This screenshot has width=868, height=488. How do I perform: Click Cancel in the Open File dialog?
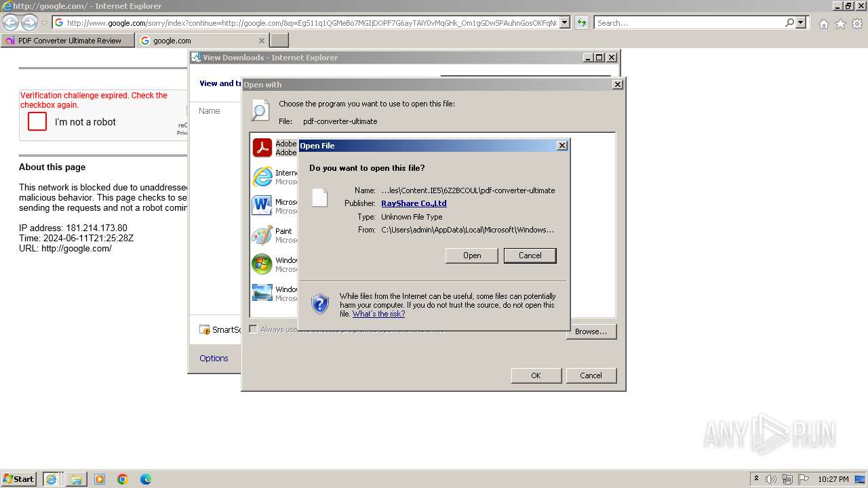(x=530, y=256)
